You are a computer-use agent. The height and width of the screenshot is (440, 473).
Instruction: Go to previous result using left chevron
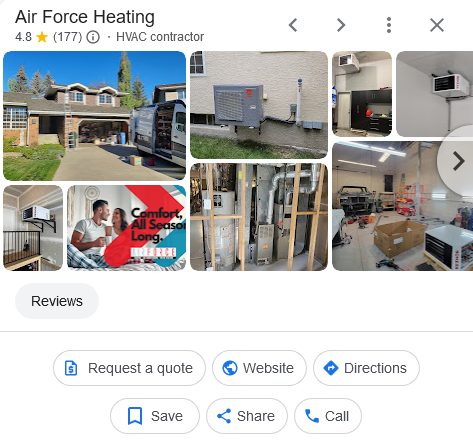(293, 25)
